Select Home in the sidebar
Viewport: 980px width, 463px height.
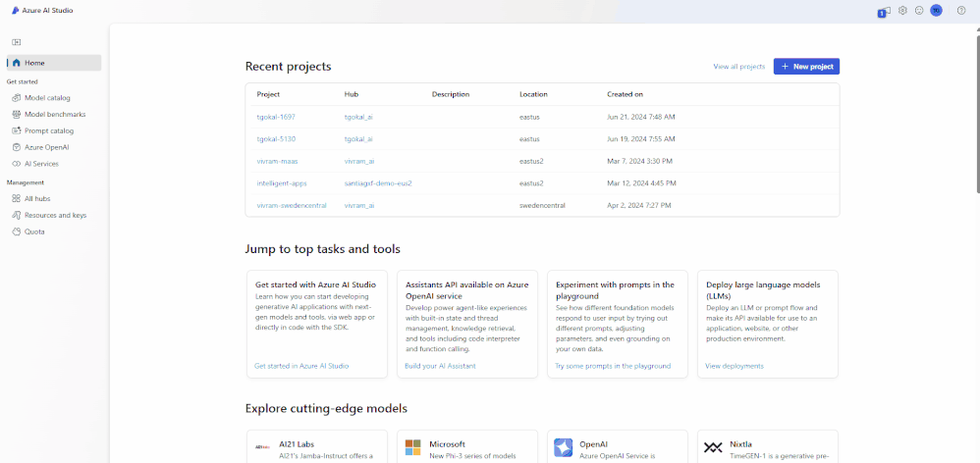[54, 63]
